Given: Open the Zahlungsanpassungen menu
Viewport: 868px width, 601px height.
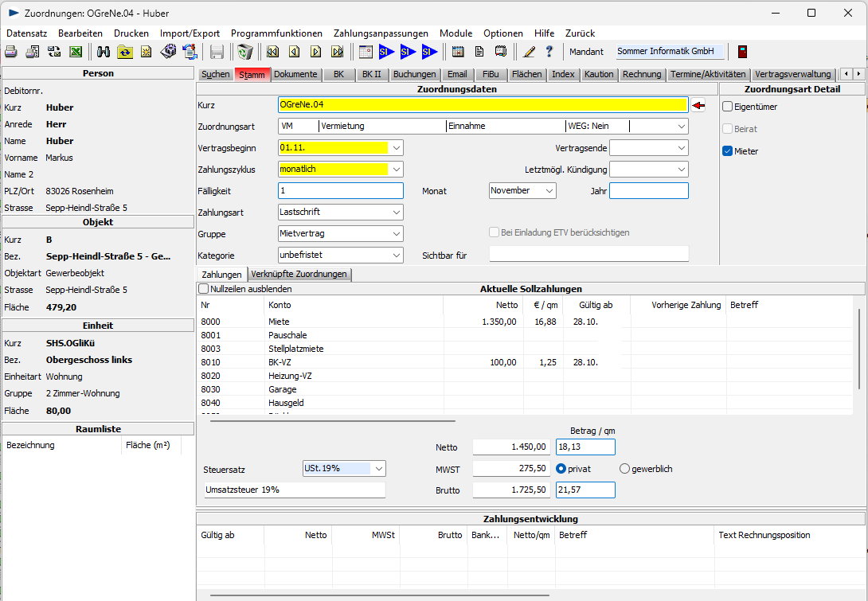Looking at the screenshot, I should tap(381, 33).
